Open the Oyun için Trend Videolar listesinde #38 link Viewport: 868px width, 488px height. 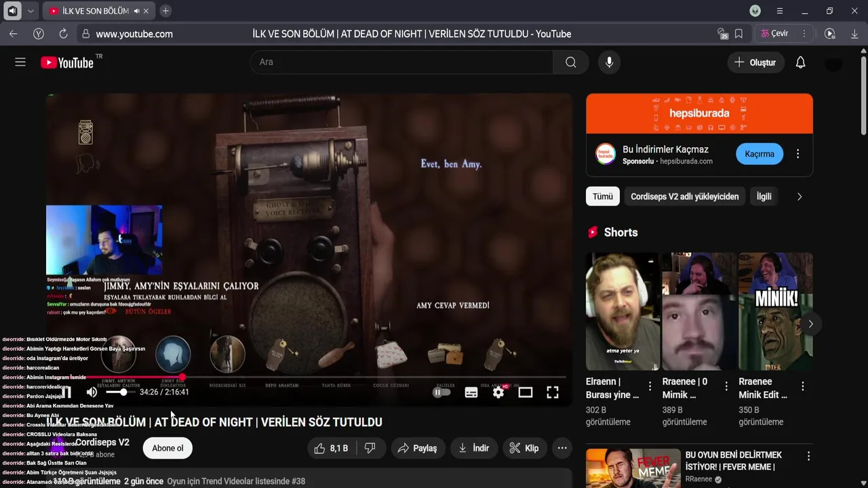pyautogui.click(x=236, y=481)
